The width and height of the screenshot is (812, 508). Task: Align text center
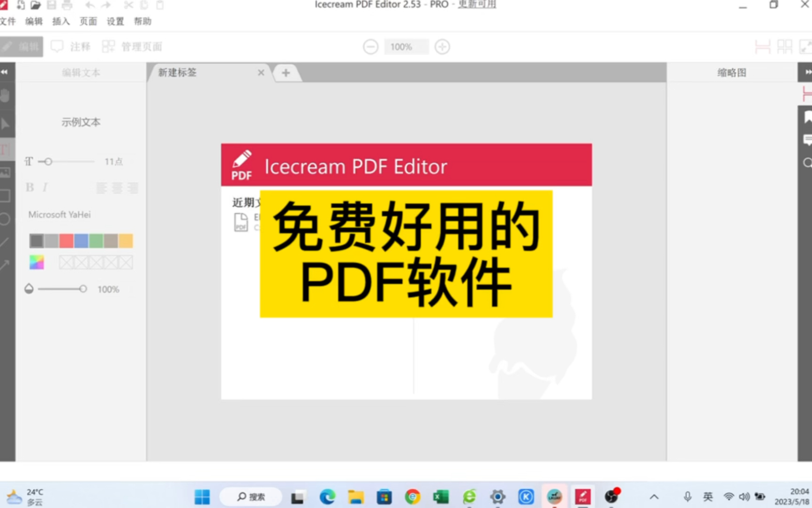pos(117,188)
